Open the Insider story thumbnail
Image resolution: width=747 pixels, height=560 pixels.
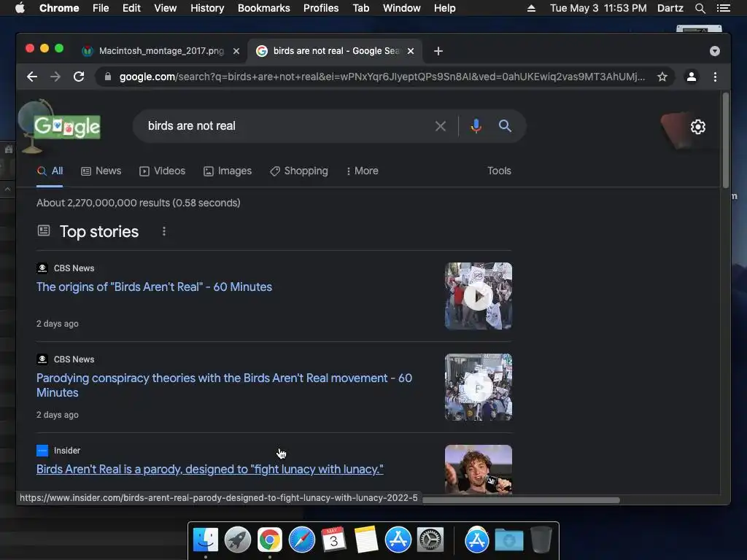[479, 470]
